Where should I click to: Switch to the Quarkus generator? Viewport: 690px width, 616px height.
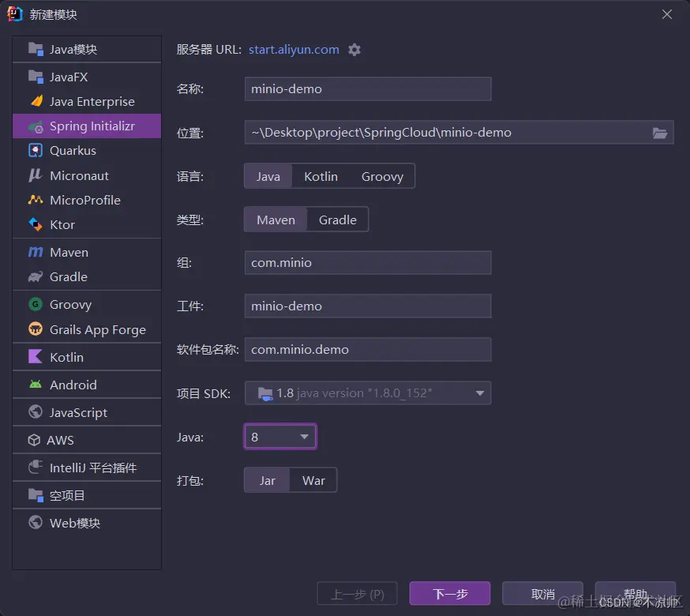(x=87, y=151)
